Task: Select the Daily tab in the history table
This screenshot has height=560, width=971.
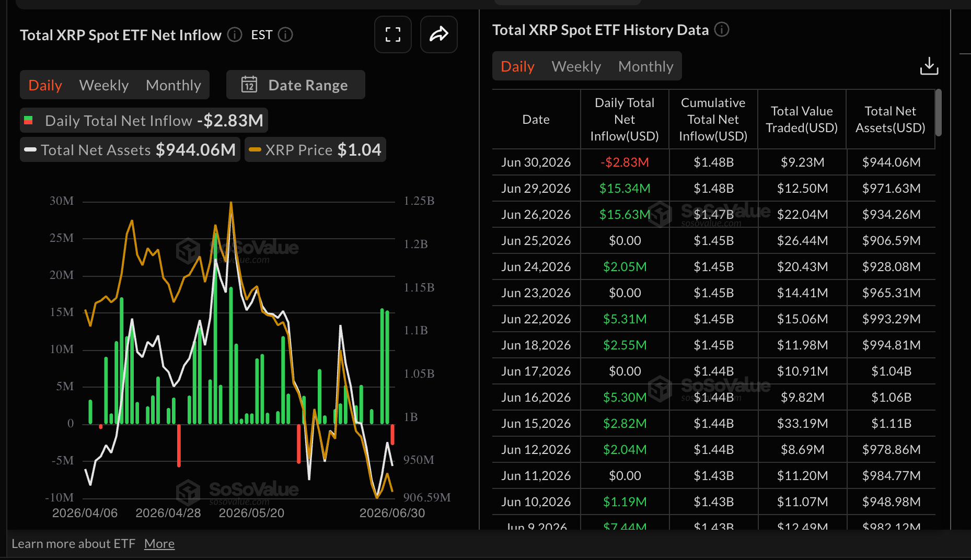Action: (518, 66)
